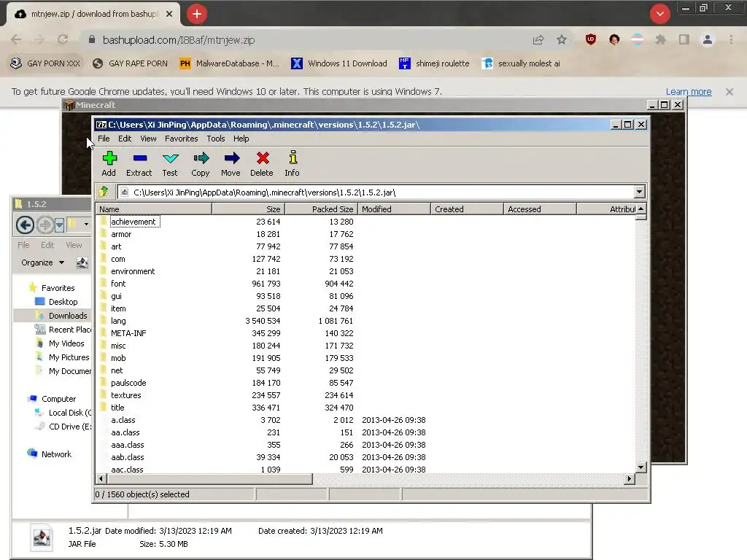Sort by the Packed Size column header
Image resolution: width=747 pixels, height=560 pixels.
coord(321,209)
